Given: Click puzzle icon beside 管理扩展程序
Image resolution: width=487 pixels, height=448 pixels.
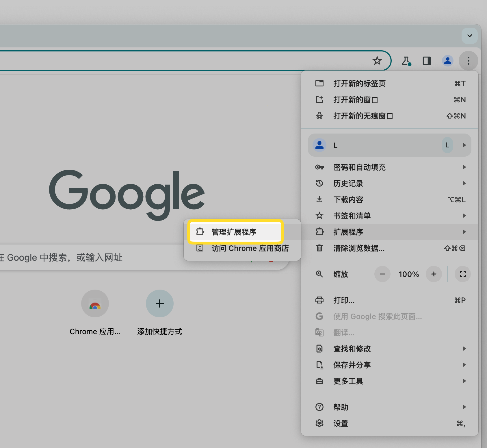Looking at the screenshot, I should click(200, 232).
